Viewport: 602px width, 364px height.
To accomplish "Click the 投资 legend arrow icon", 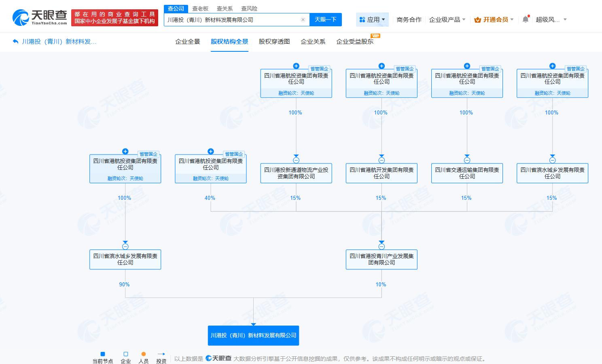I will pyautogui.click(x=161, y=353).
